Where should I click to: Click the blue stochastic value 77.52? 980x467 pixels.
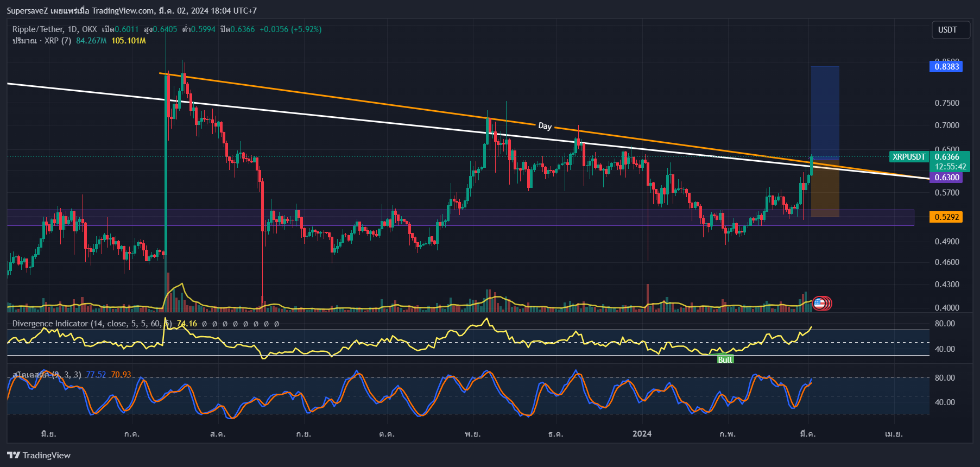click(x=96, y=375)
